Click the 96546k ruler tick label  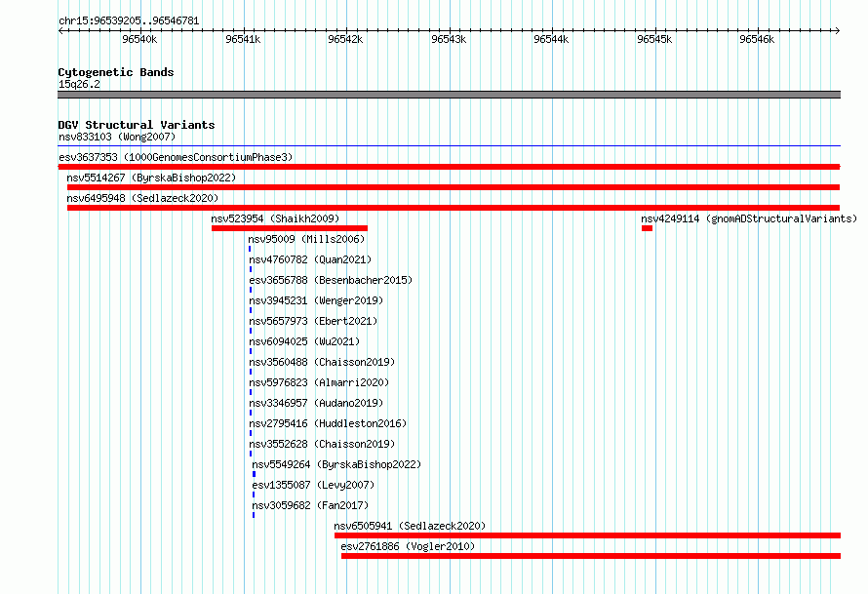click(757, 39)
